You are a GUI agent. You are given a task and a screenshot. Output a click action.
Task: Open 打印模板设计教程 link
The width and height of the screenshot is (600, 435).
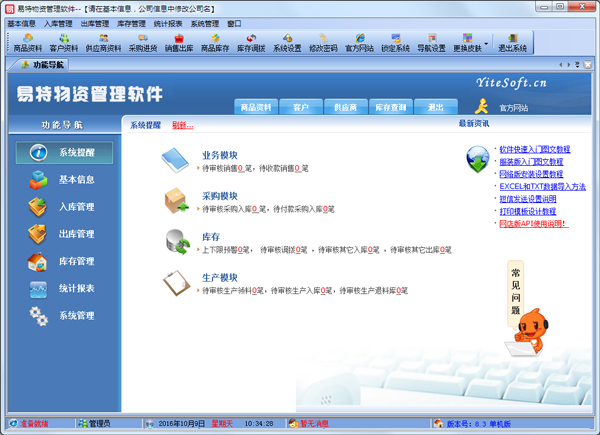coord(528,211)
